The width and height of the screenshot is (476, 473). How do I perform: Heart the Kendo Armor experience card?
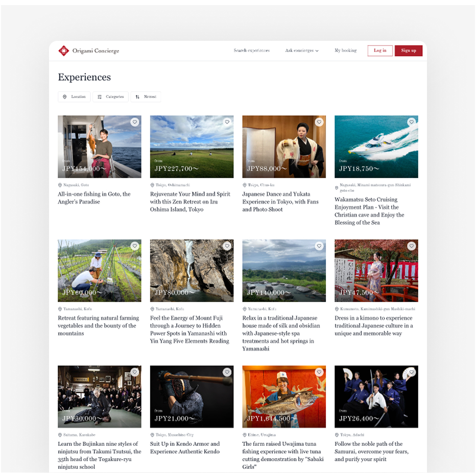click(227, 372)
